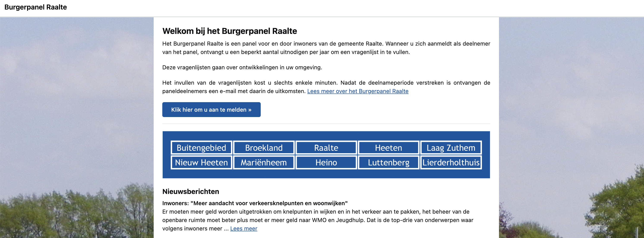Follow the 'Lees meer' news link
This screenshot has height=238, width=644.
click(x=243, y=228)
